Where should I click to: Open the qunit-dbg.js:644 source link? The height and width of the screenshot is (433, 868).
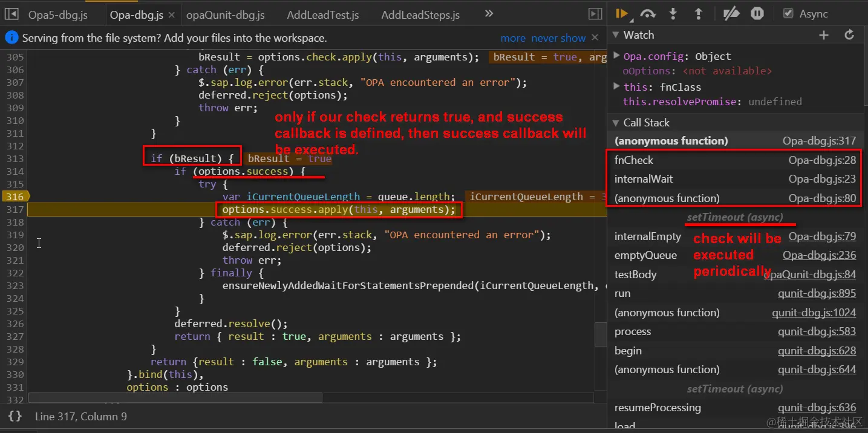(817, 370)
